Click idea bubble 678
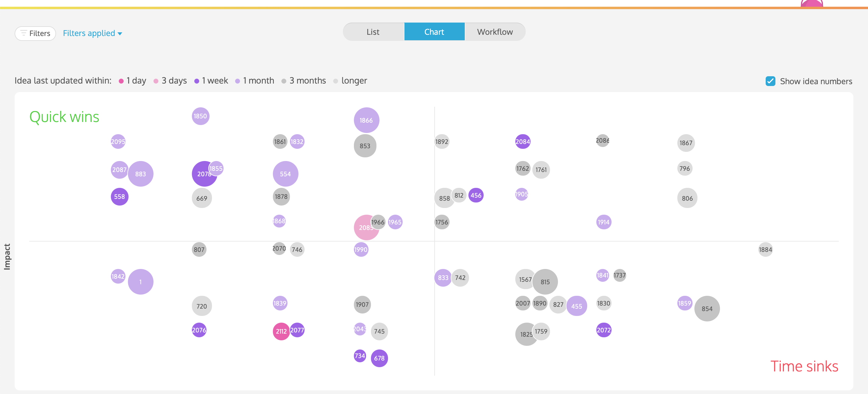Image resolution: width=868 pixels, height=394 pixels. pyautogui.click(x=379, y=358)
